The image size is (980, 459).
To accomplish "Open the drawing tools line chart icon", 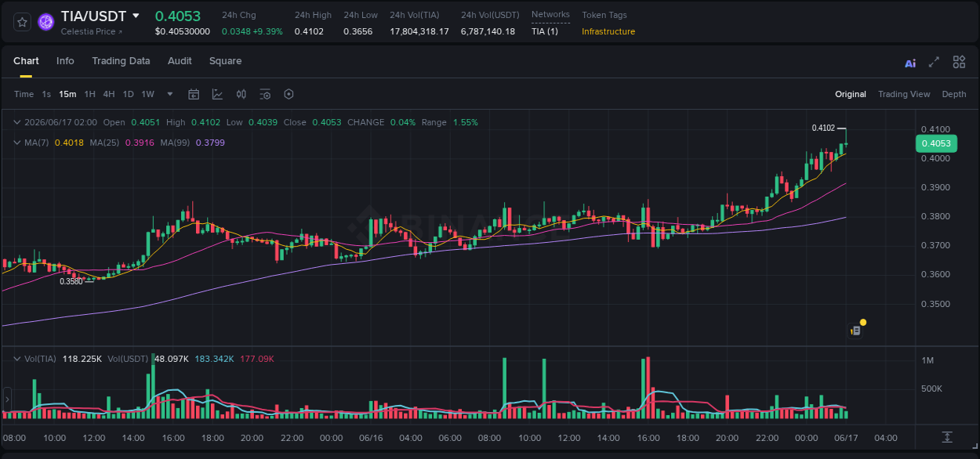I will (217, 94).
